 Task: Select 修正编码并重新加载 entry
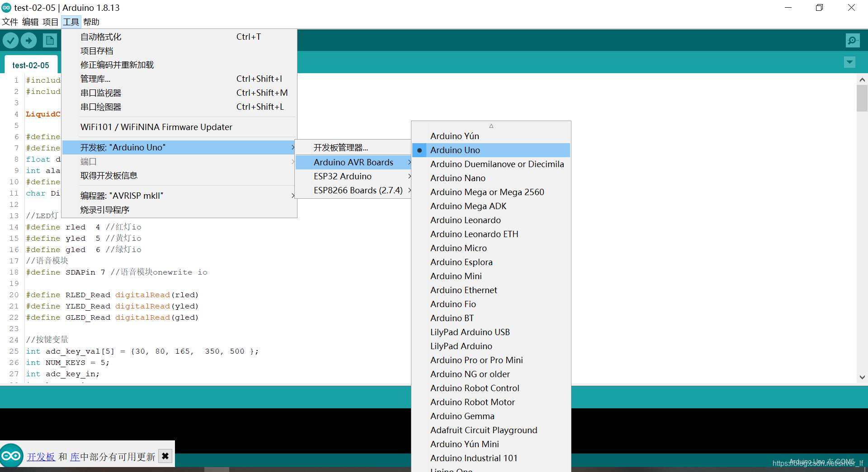[x=179, y=65]
